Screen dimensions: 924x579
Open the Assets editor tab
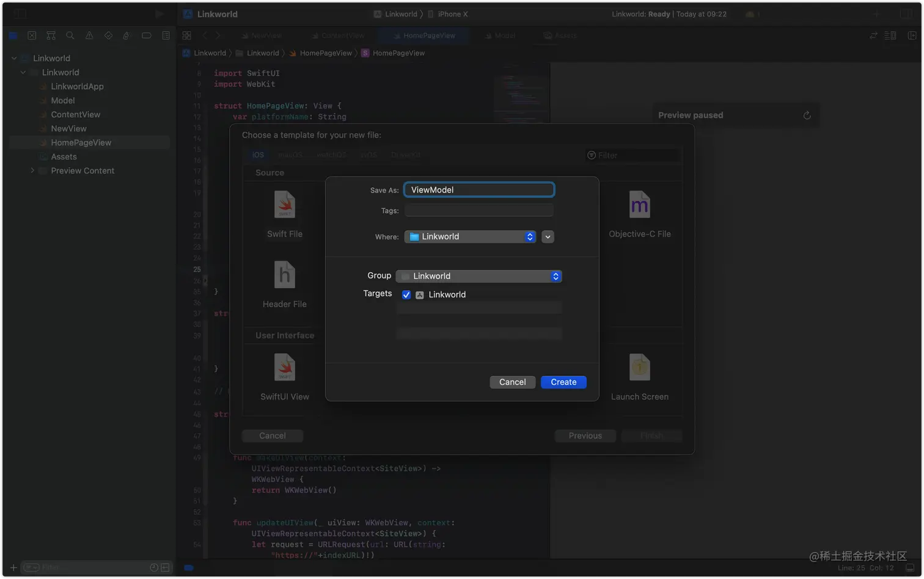560,35
